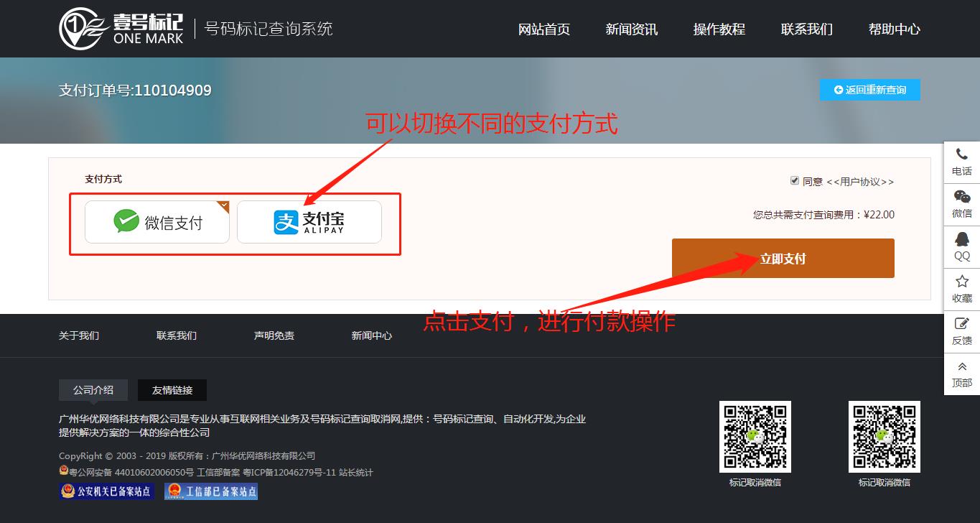Click the total fee text ¥22.00
Image resolution: width=980 pixels, height=523 pixels.
pyautogui.click(x=879, y=214)
